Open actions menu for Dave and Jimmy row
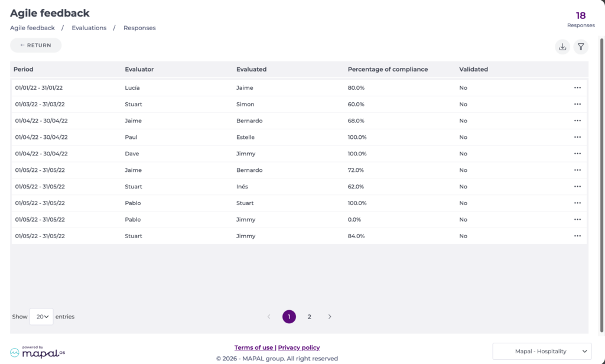 click(577, 154)
